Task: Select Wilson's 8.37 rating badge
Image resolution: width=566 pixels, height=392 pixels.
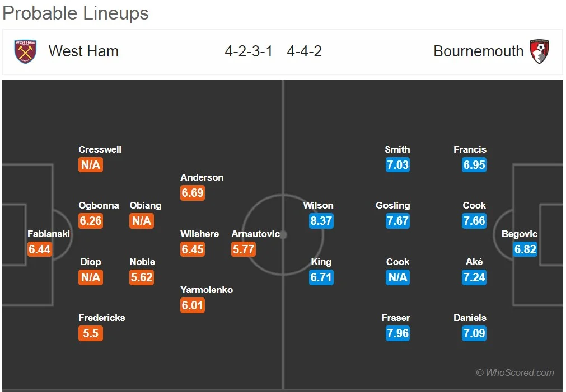Action: pyautogui.click(x=321, y=221)
